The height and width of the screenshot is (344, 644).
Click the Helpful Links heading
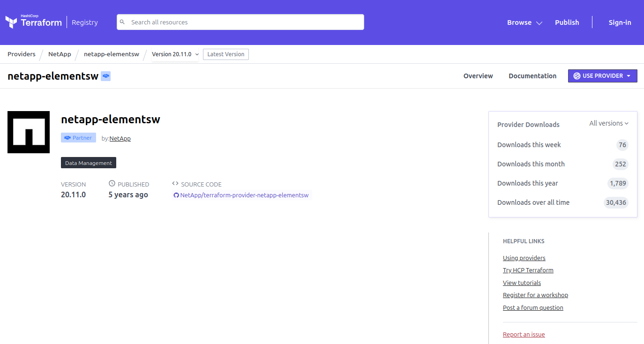tap(524, 241)
